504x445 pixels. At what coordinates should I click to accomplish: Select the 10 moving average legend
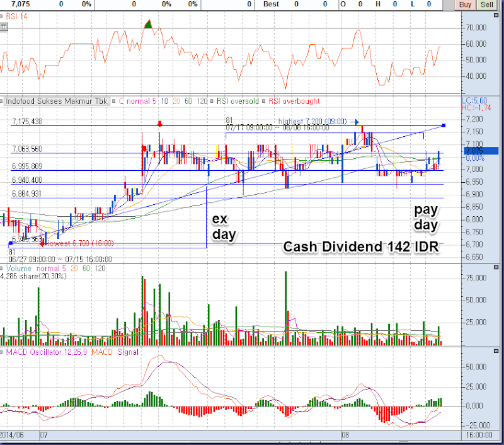(164, 101)
